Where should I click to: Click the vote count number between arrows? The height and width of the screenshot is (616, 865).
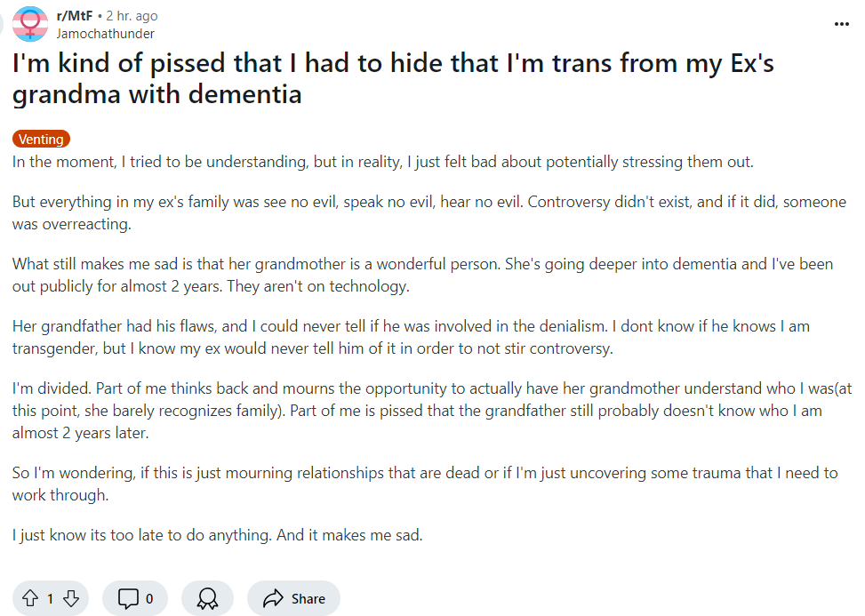click(x=50, y=598)
